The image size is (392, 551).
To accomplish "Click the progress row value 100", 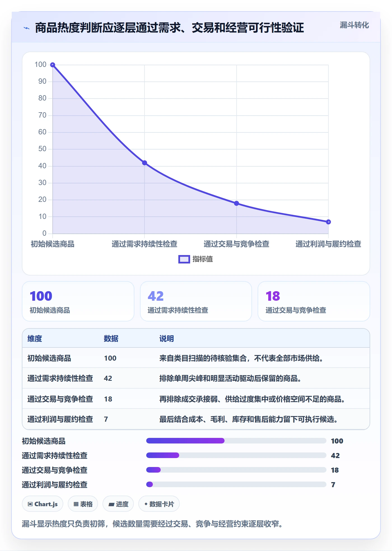I will 337,441.
